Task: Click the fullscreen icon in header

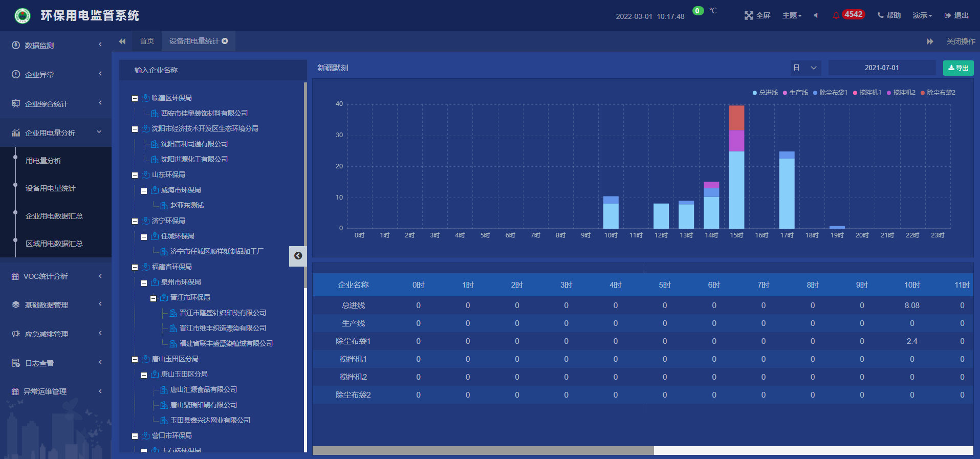Action: coord(749,15)
